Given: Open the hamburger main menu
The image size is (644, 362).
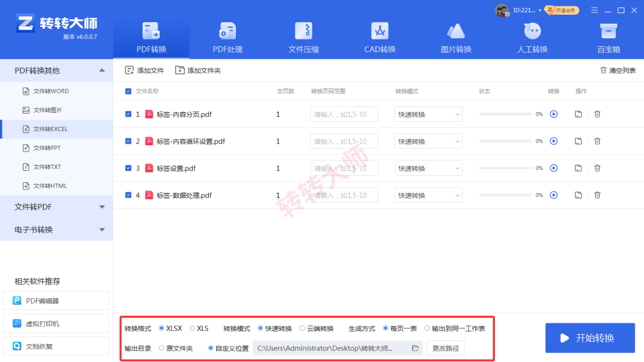Looking at the screenshot, I should click(595, 10).
